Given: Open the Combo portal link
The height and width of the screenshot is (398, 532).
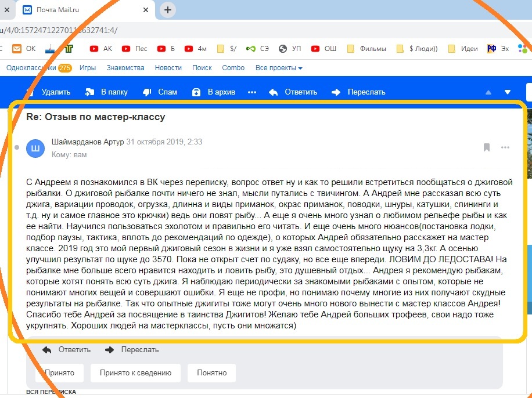Looking at the screenshot, I should click(233, 68).
